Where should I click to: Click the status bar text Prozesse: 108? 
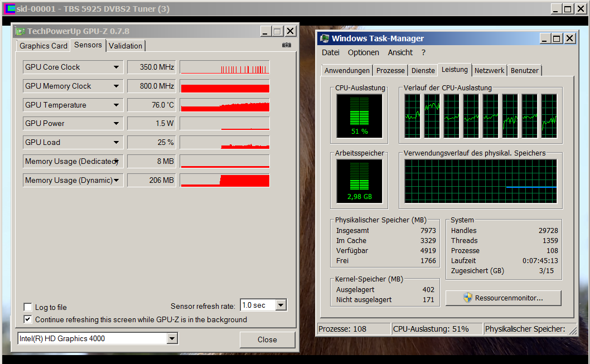click(x=342, y=329)
